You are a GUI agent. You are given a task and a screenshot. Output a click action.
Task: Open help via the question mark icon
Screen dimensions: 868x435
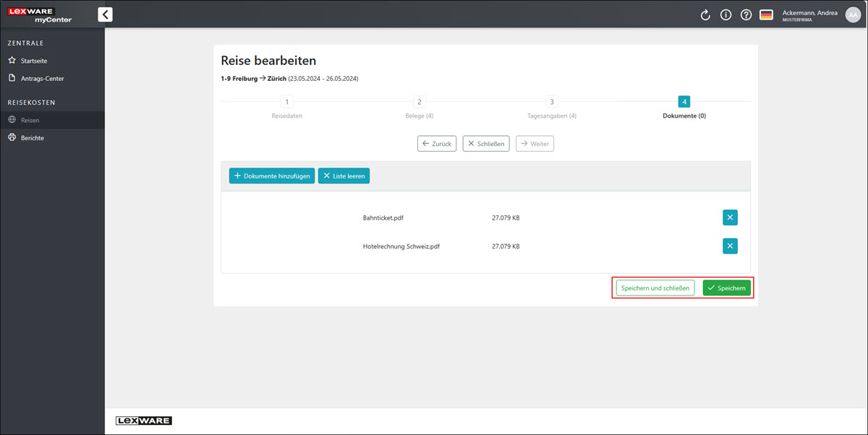coord(746,15)
